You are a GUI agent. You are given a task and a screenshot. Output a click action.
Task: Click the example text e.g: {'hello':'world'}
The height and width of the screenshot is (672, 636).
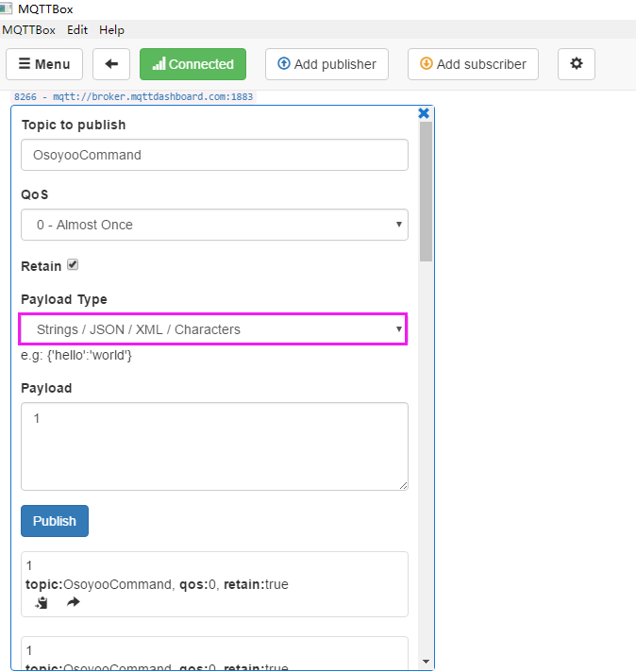click(x=76, y=355)
